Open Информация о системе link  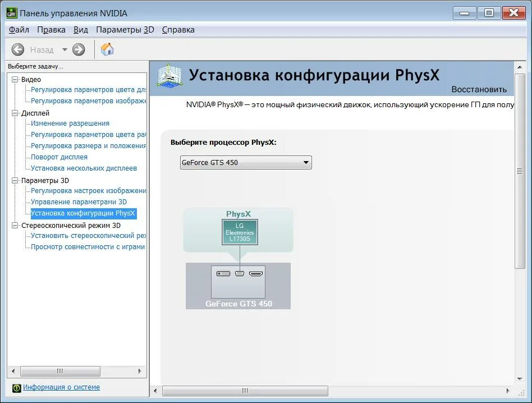point(61,387)
